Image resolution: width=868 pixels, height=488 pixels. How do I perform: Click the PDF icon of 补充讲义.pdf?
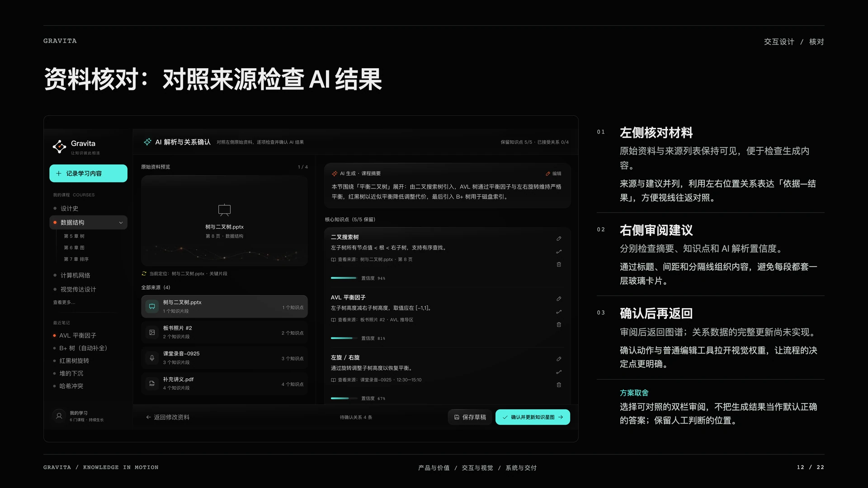click(x=152, y=384)
